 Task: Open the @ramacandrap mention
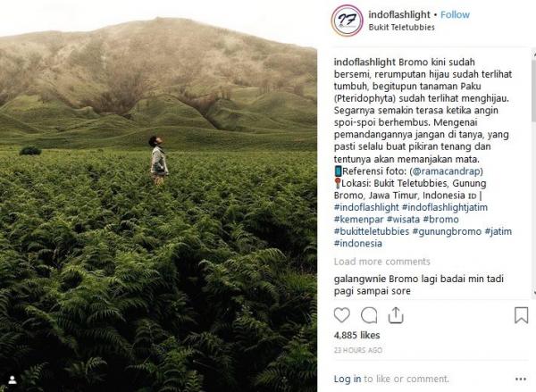click(446, 171)
